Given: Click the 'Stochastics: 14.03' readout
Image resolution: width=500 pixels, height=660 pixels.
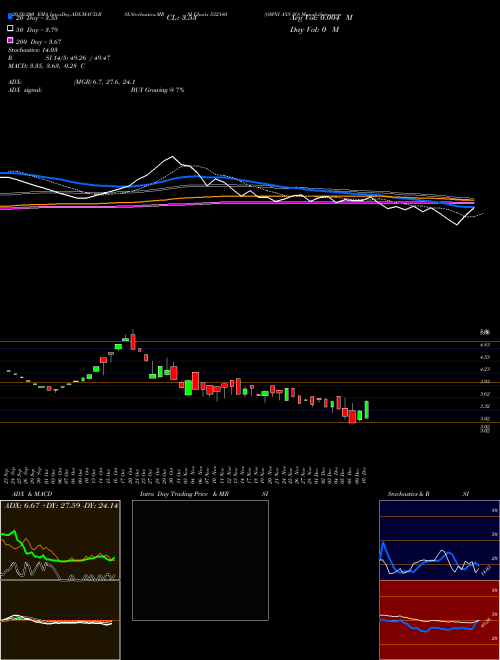Looking at the screenshot, I should tap(32, 50).
